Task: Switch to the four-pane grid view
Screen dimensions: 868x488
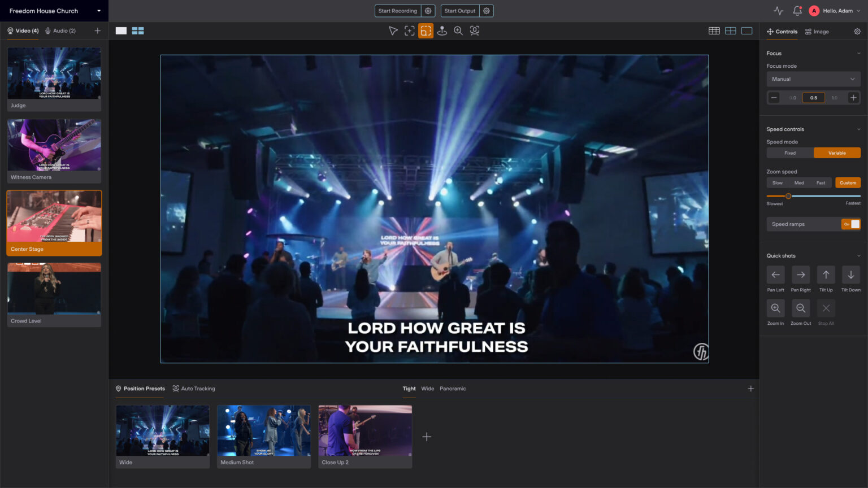Action: point(730,31)
